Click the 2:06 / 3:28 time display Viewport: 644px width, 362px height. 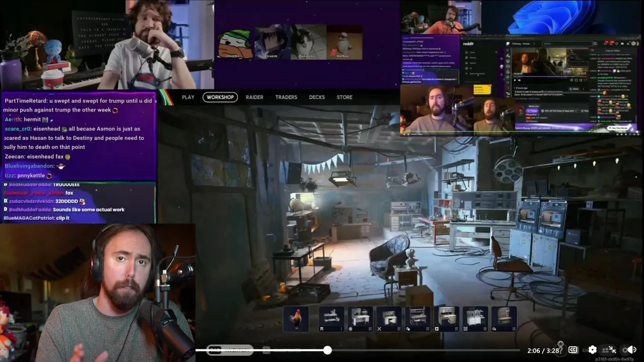(543, 350)
